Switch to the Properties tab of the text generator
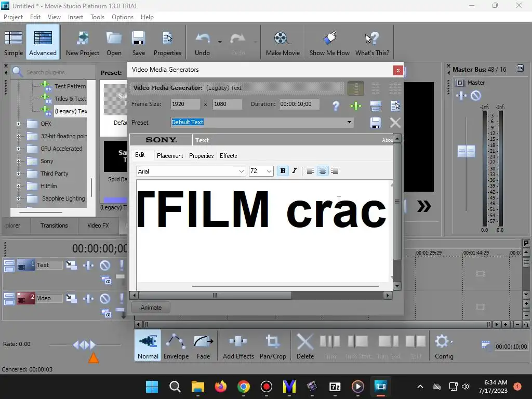This screenshot has width=532, height=399. click(x=201, y=156)
